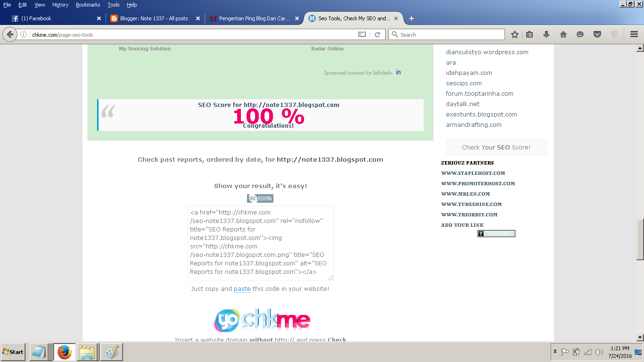The width and height of the screenshot is (644, 362).
Task: Click the Infolinks logo icon
Action: (398, 72)
